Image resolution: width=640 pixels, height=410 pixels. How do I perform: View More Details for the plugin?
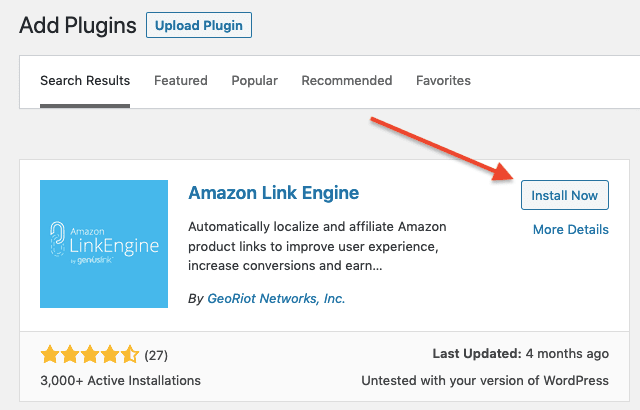pyautogui.click(x=571, y=229)
